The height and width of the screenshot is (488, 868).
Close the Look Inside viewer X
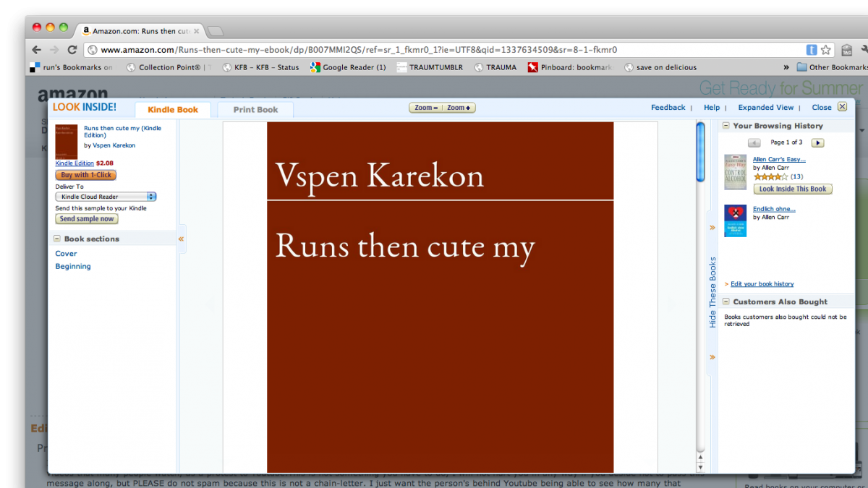point(842,107)
